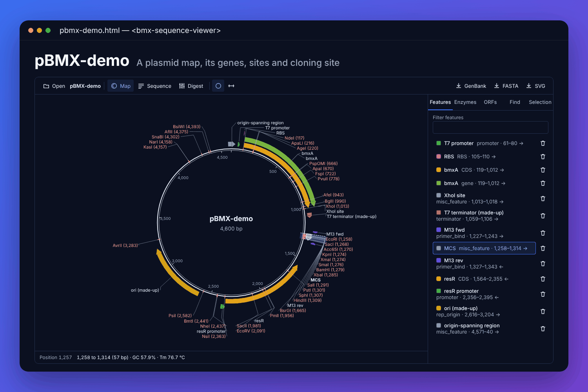The height and width of the screenshot is (392, 588).
Task: Remove the bmxA CDS feature trash icon
Action: click(543, 170)
